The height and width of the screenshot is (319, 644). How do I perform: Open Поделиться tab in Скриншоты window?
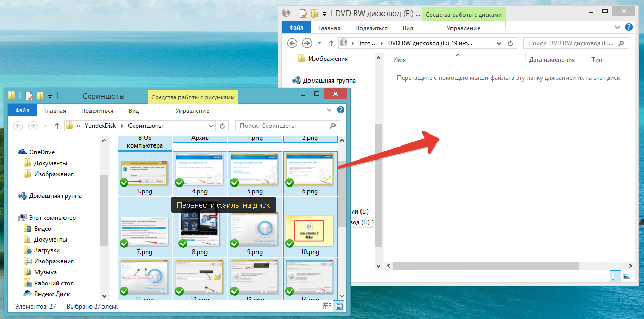pyautogui.click(x=97, y=111)
